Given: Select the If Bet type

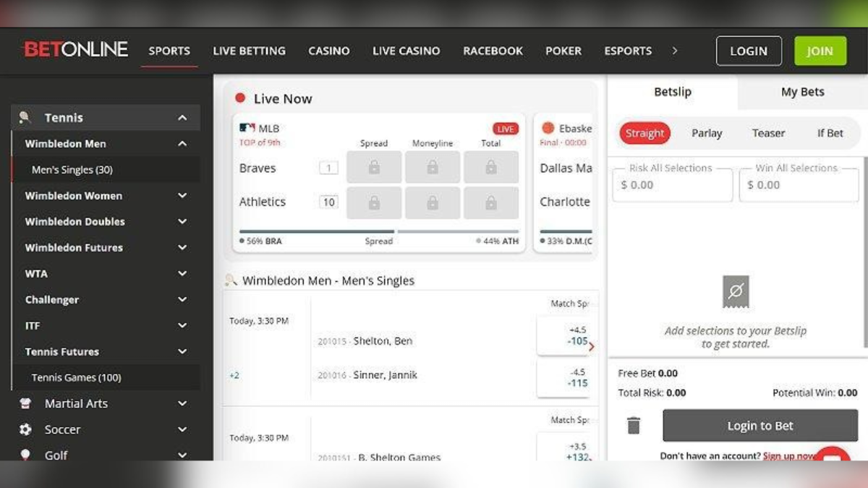Looking at the screenshot, I should coord(830,133).
